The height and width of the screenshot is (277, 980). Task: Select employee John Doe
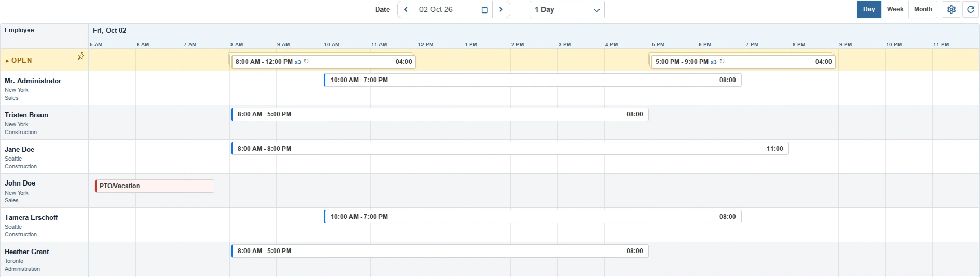(x=20, y=183)
